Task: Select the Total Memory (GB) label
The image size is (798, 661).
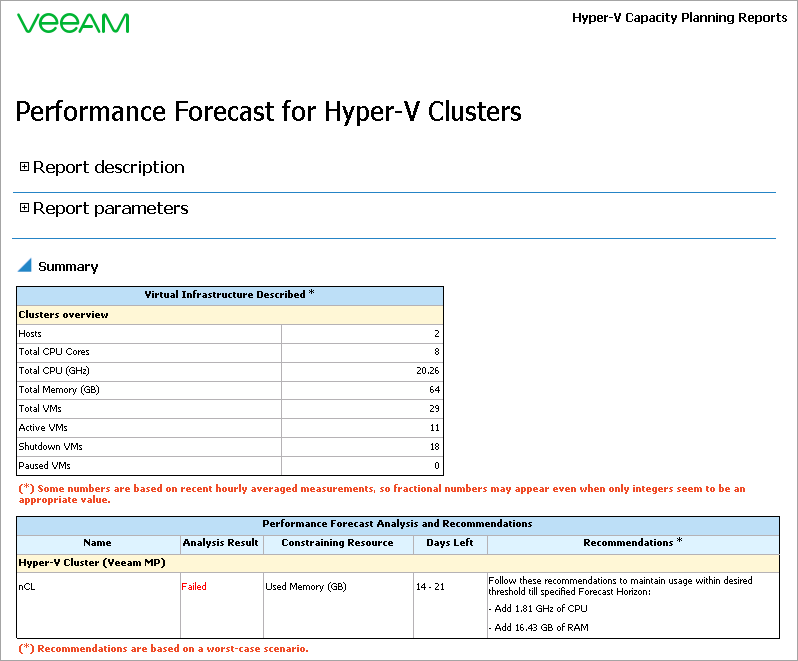Action: coord(59,390)
